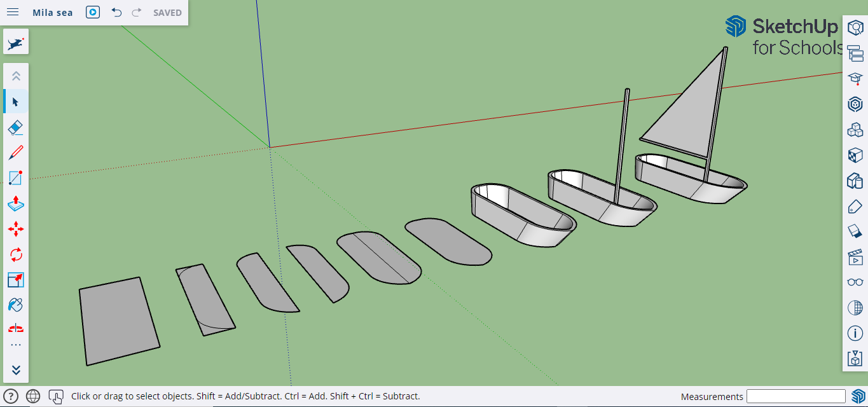868x407 pixels.
Task: Activate the Push/Pull tool
Action: (x=16, y=203)
